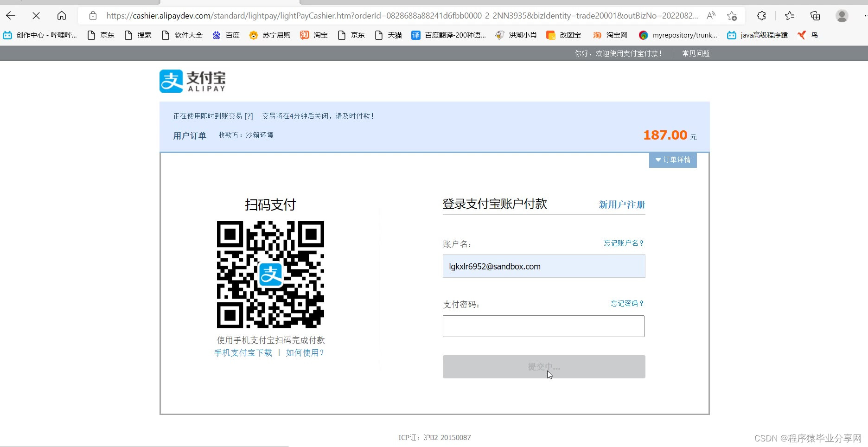Screen dimensions: 868x447
Task: Open the 搜索 bookmark
Action: click(x=138, y=35)
